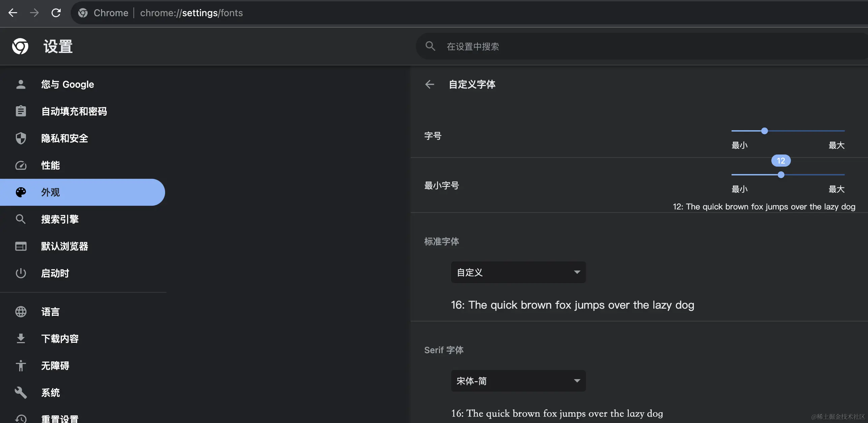Viewport: 868px width, 423px height.
Task: Click the Chrome logo beside 设置 title
Action: click(x=20, y=46)
